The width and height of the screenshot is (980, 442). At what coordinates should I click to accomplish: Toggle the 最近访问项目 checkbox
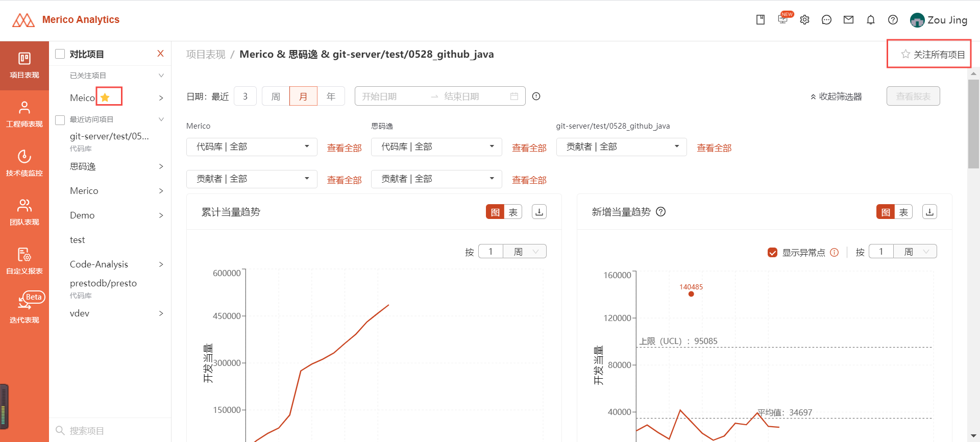(x=60, y=120)
